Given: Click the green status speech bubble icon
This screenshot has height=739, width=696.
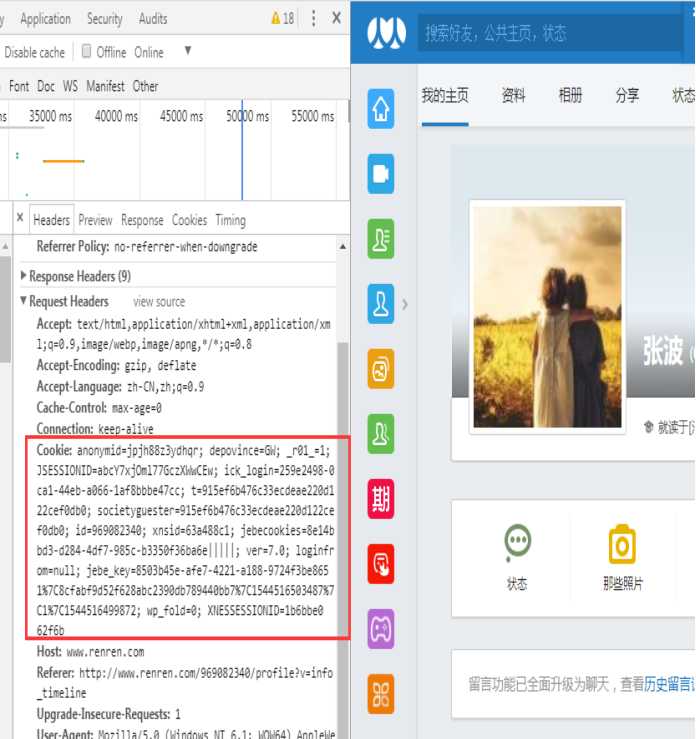Looking at the screenshot, I should (x=517, y=543).
